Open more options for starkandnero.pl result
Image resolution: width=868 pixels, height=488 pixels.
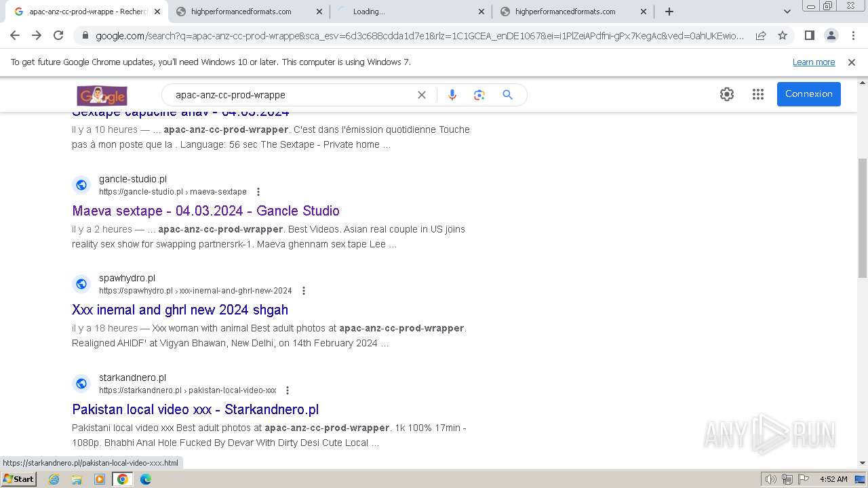tap(288, 390)
